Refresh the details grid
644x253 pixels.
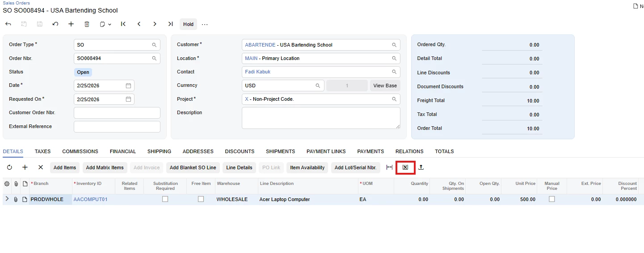[x=9, y=167]
